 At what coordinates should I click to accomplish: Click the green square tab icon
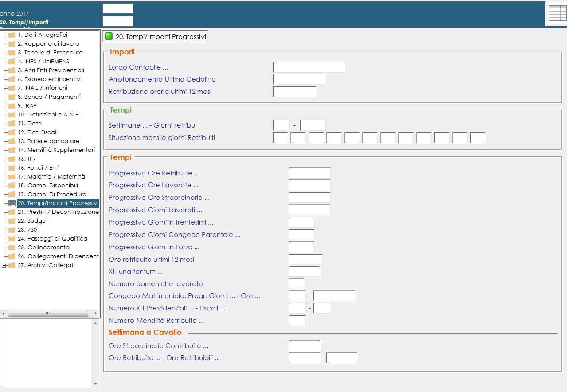click(109, 36)
